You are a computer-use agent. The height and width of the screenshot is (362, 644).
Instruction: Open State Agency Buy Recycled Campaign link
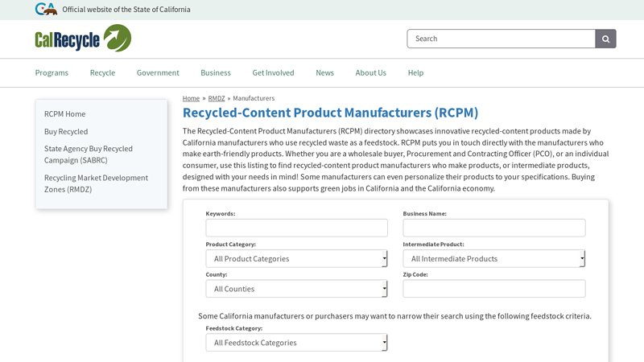click(89, 154)
